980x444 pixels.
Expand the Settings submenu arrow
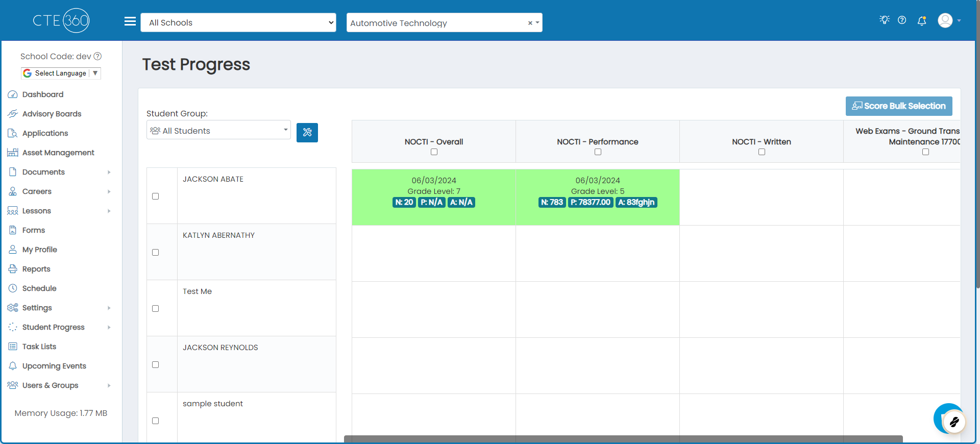point(109,308)
